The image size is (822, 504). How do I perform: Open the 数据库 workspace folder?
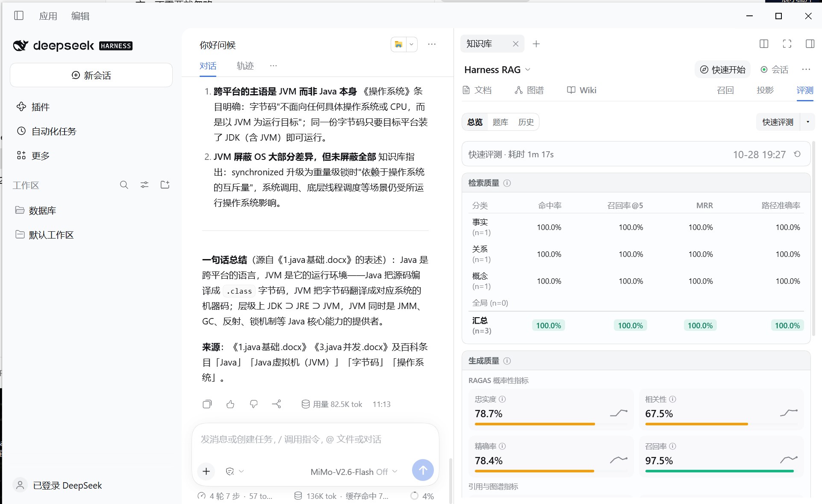(x=35, y=210)
